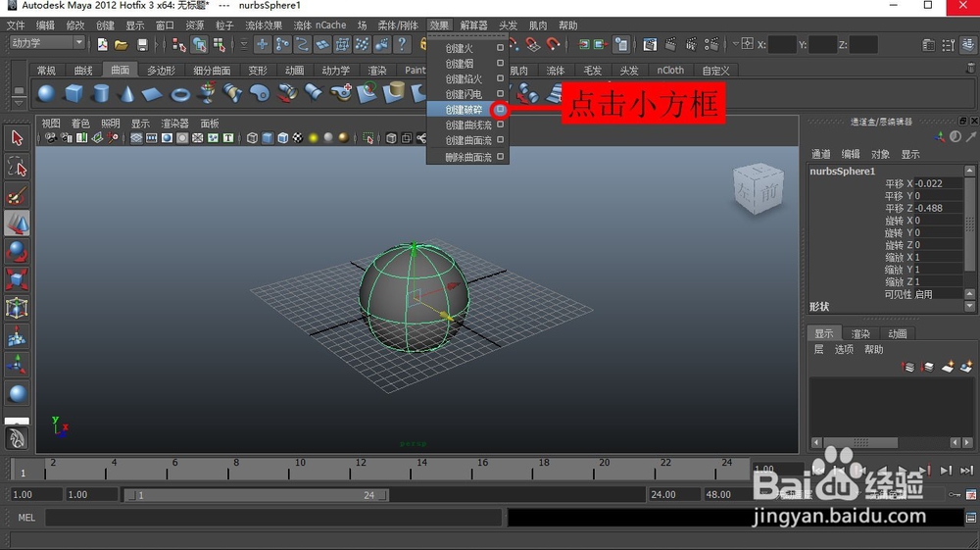Open option box for 创建烟
Screen dimensions: 980x550
coord(500,63)
